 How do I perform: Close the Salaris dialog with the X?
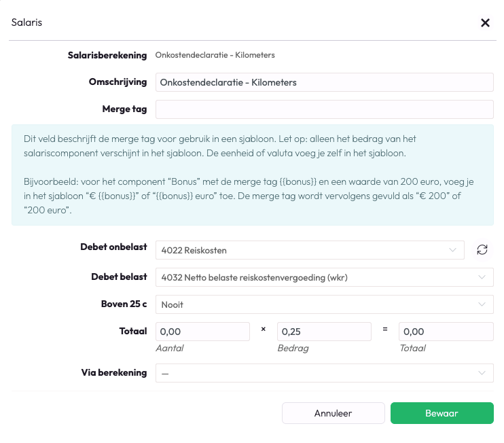(x=485, y=23)
